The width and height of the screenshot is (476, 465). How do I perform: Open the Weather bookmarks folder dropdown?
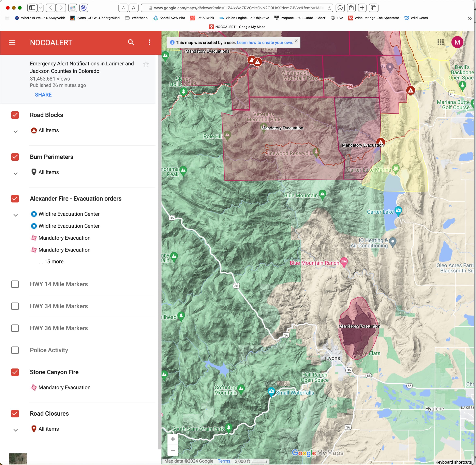[x=137, y=18]
